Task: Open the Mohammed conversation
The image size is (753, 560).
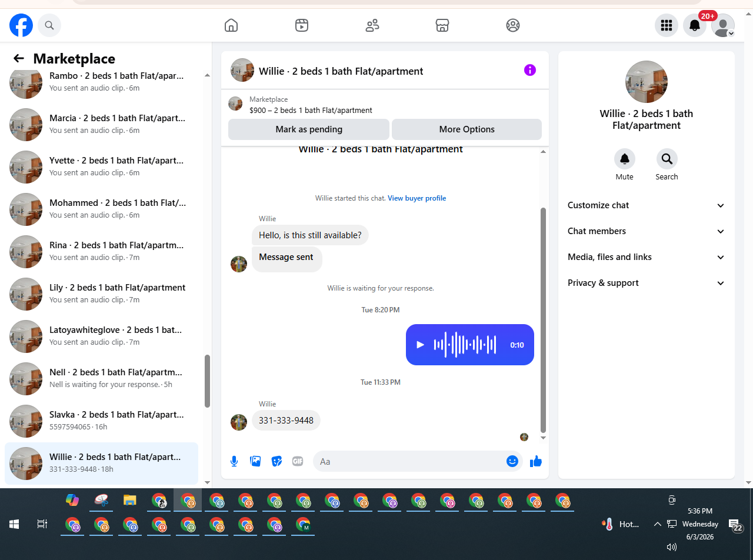Action: (x=101, y=209)
